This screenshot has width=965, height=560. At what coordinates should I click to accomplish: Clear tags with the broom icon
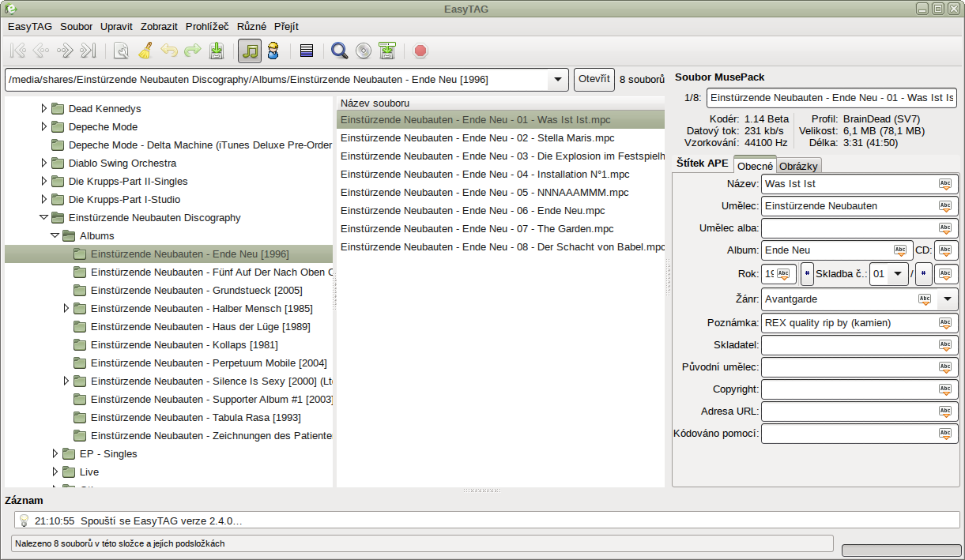145,51
